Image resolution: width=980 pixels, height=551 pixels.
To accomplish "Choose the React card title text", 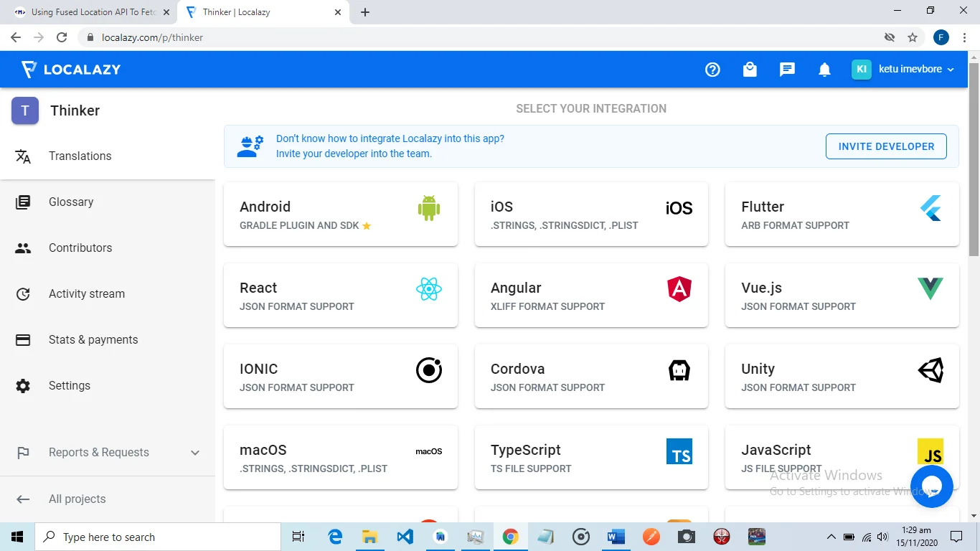I will (258, 288).
